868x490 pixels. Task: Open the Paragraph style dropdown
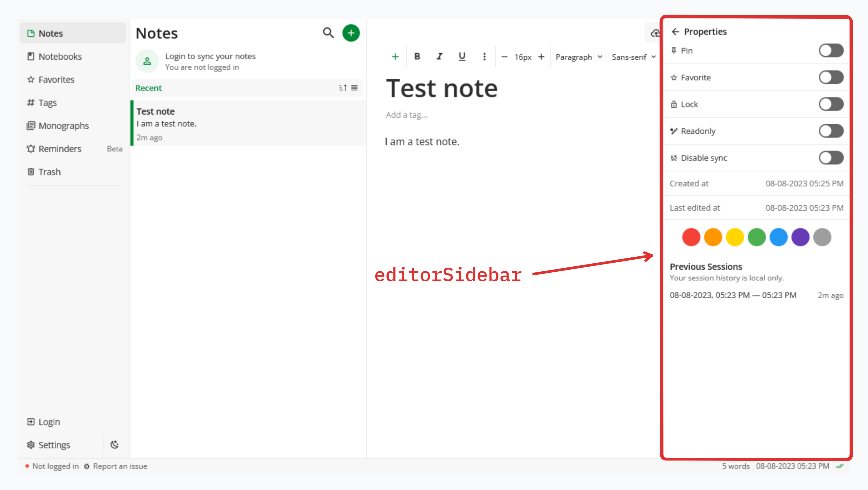pos(578,57)
